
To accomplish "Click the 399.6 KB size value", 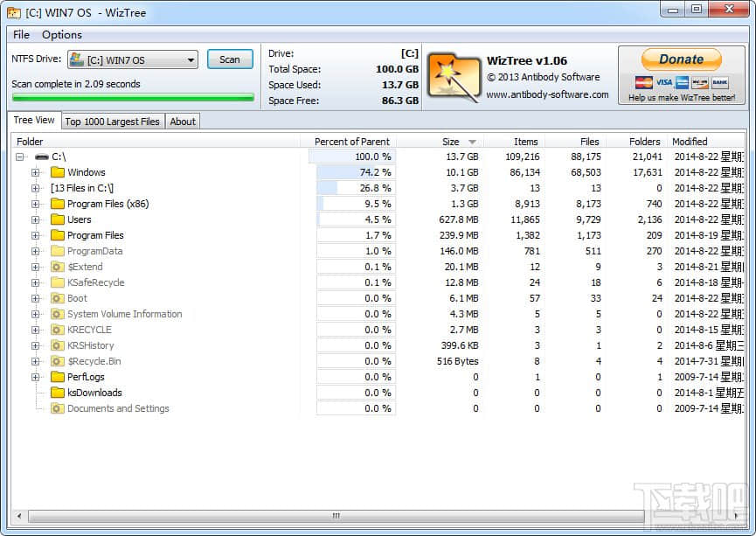I will click(460, 345).
